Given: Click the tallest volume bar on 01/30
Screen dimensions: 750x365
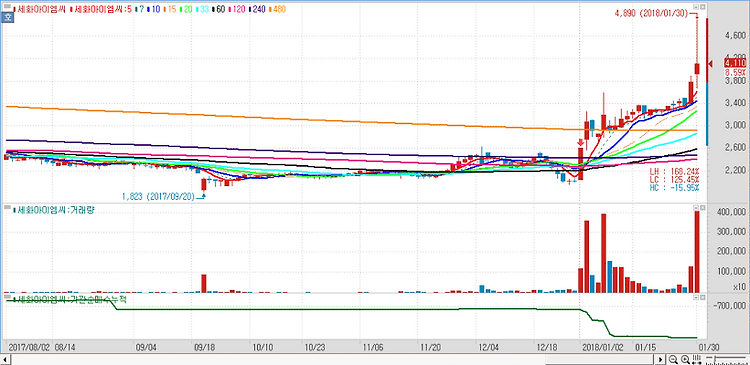Looking at the screenshot, I should (697, 252).
